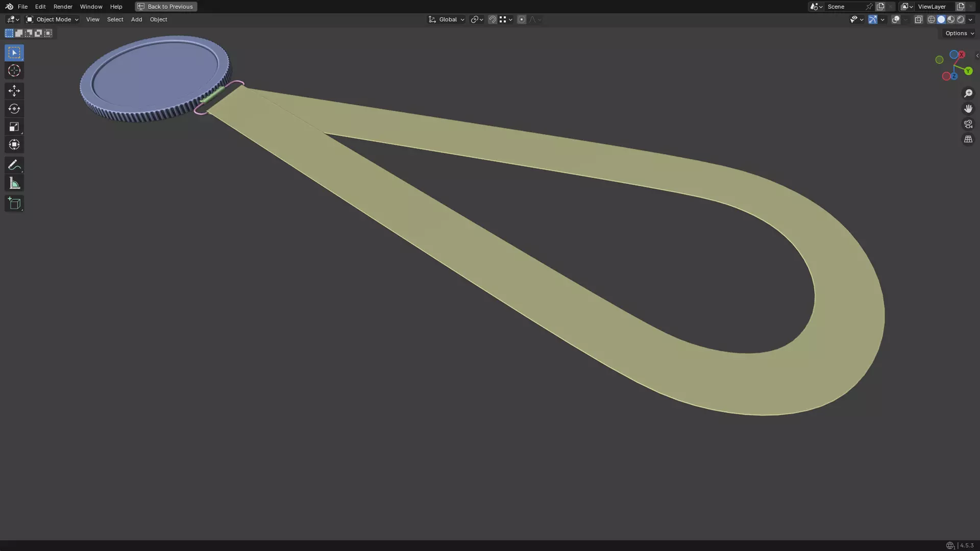Open the Object Mode dropdown

[x=52, y=19]
